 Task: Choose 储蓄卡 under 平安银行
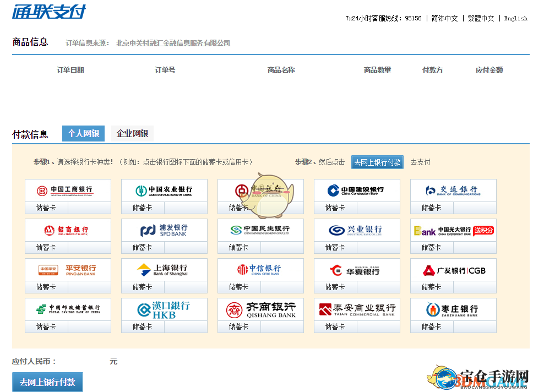tap(46, 287)
